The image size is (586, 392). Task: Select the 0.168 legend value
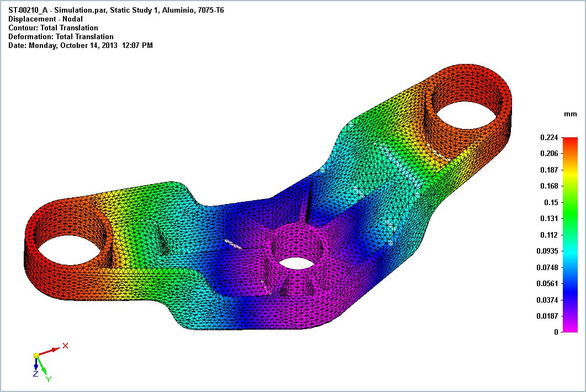549,186
